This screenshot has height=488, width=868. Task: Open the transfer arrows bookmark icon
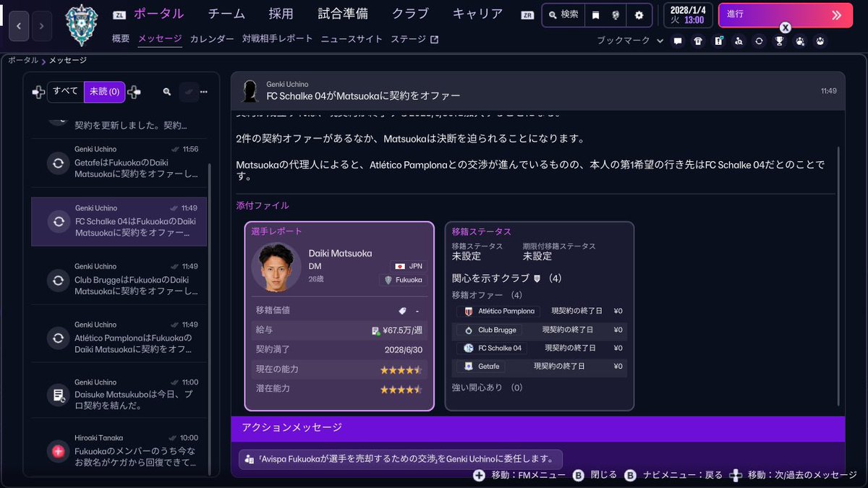759,40
